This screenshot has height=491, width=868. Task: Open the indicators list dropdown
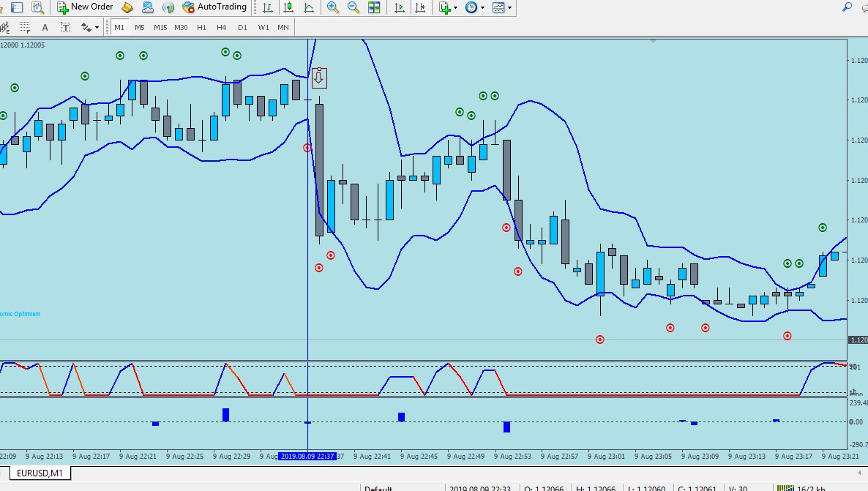tap(448, 7)
